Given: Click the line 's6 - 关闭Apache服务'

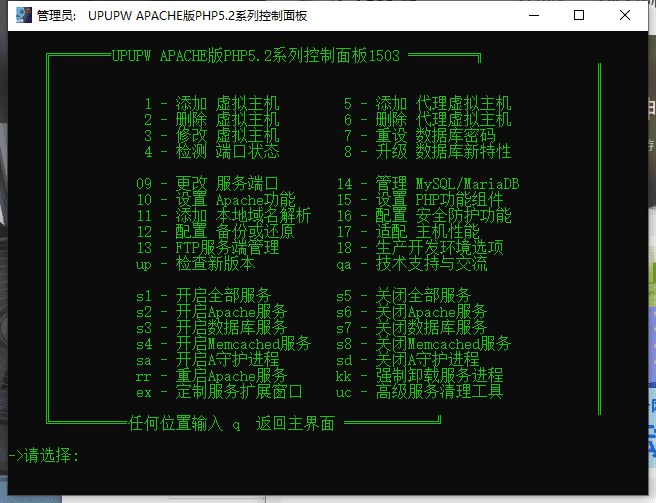Looking at the screenshot, I should (x=412, y=311).
